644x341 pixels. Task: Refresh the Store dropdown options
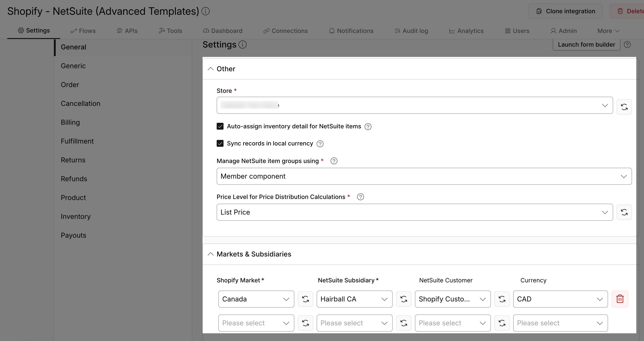(624, 107)
